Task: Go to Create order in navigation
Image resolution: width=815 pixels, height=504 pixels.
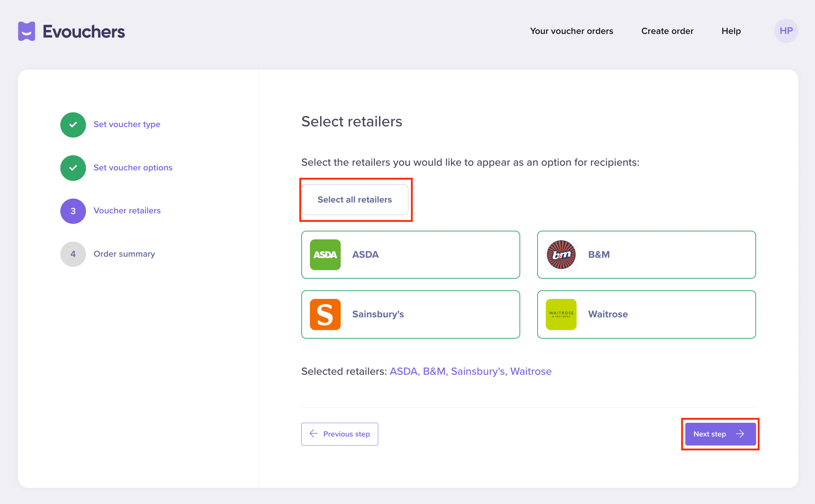Action: (667, 31)
